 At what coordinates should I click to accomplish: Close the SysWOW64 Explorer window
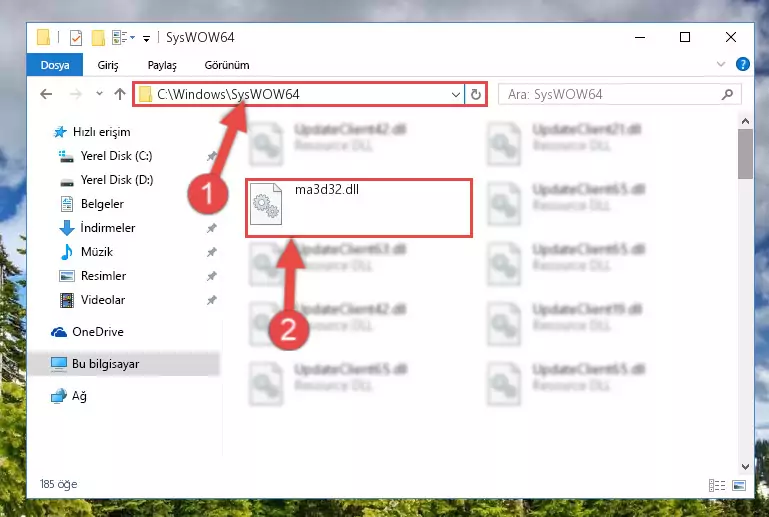(x=730, y=37)
